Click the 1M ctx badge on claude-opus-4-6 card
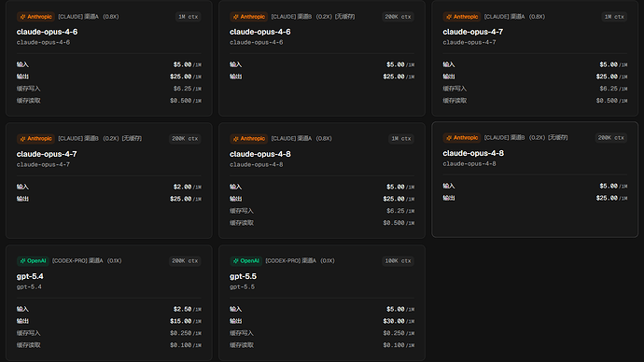Image resolution: width=644 pixels, height=362 pixels. coord(189,17)
